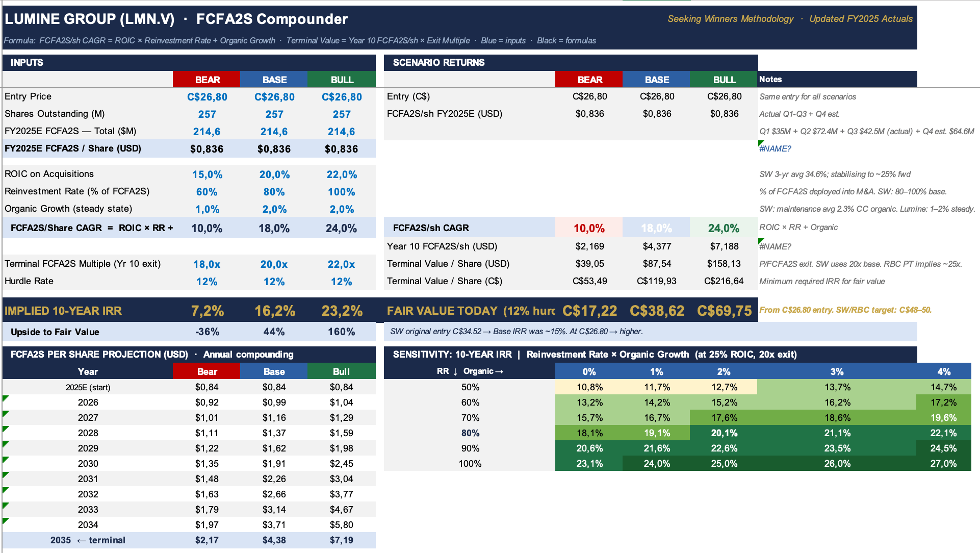
Task: Select the Base Implied 10-Year IRR 16,2% cell
Action: (x=274, y=311)
